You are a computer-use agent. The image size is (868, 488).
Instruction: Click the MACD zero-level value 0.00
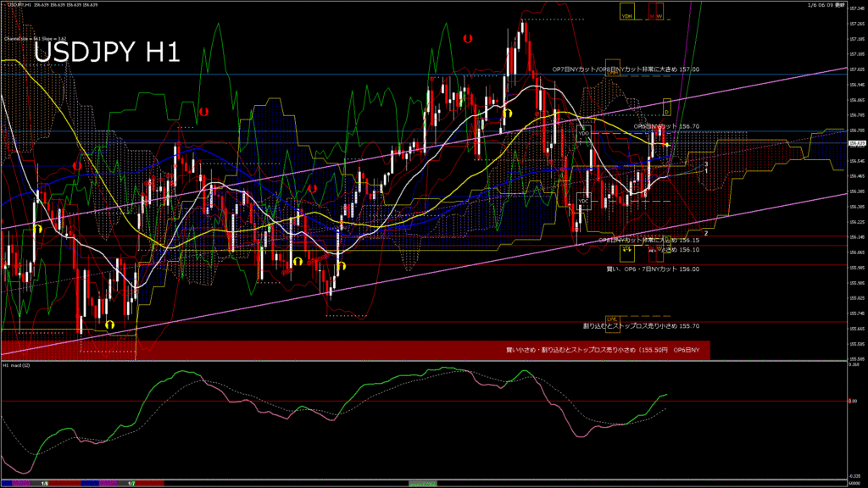(x=855, y=401)
